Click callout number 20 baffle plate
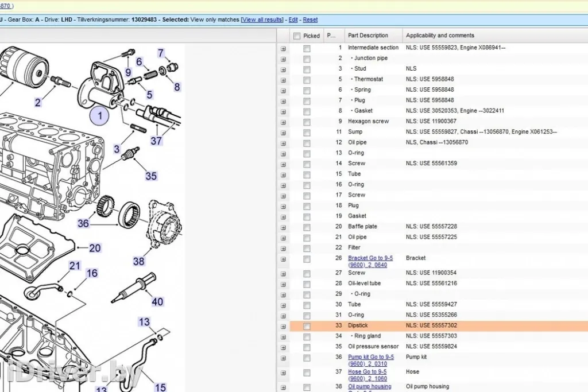 click(x=95, y=248)
